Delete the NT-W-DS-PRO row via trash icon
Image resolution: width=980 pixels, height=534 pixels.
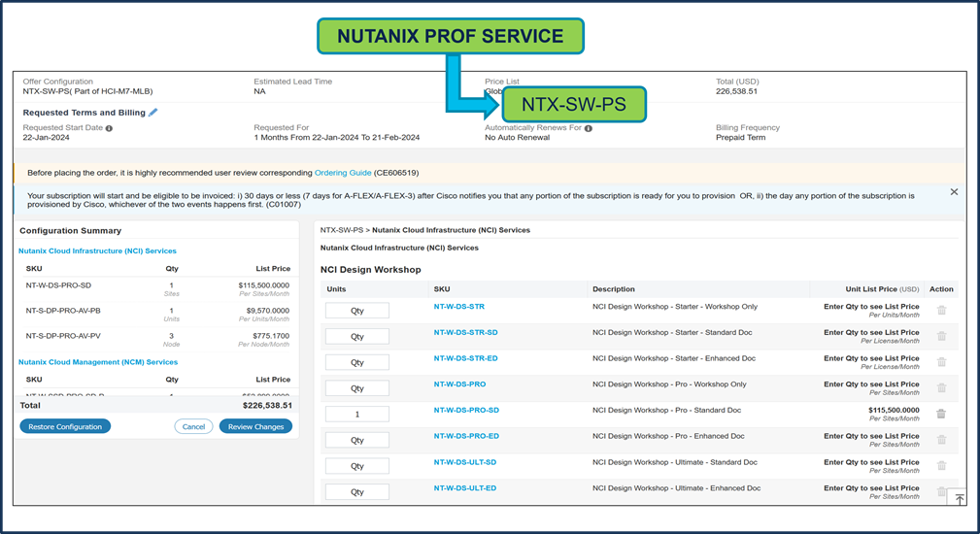[x=941, y=387]
